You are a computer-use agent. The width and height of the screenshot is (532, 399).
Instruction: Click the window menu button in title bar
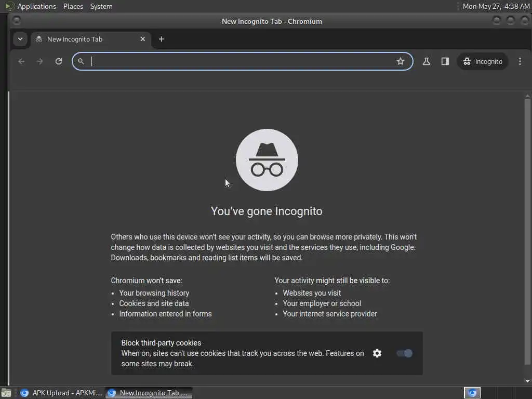[16, 21]
